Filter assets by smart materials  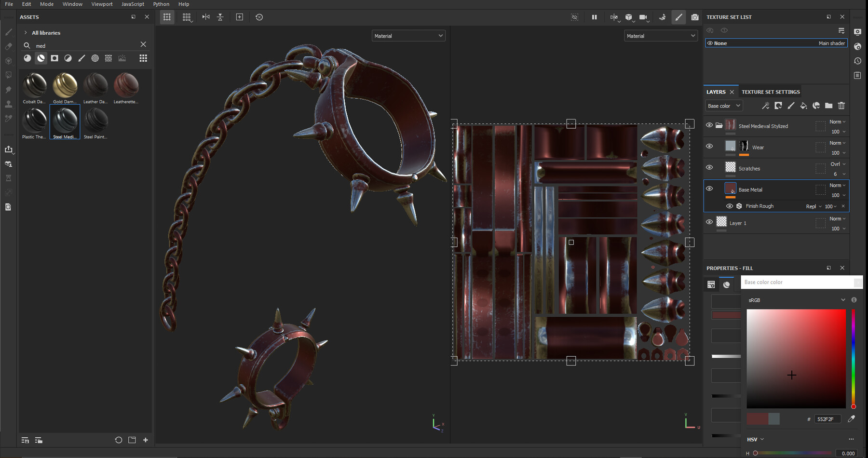coord(41,58)
